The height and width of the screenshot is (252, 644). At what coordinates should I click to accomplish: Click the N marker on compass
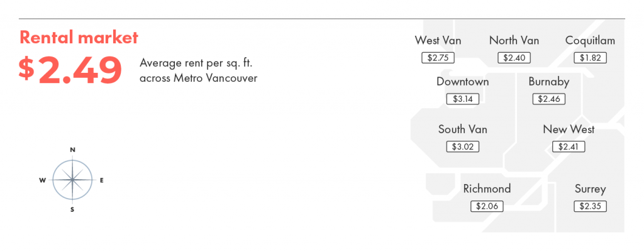click(73, 150)
